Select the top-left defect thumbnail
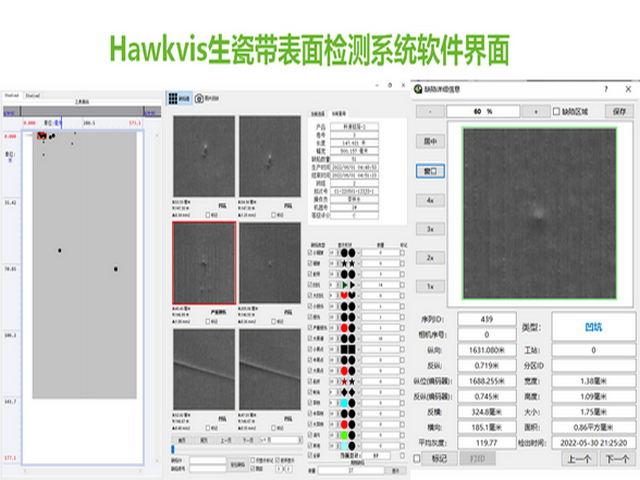Viewport: 640px width, 480px height. click(x=204, y=156)
